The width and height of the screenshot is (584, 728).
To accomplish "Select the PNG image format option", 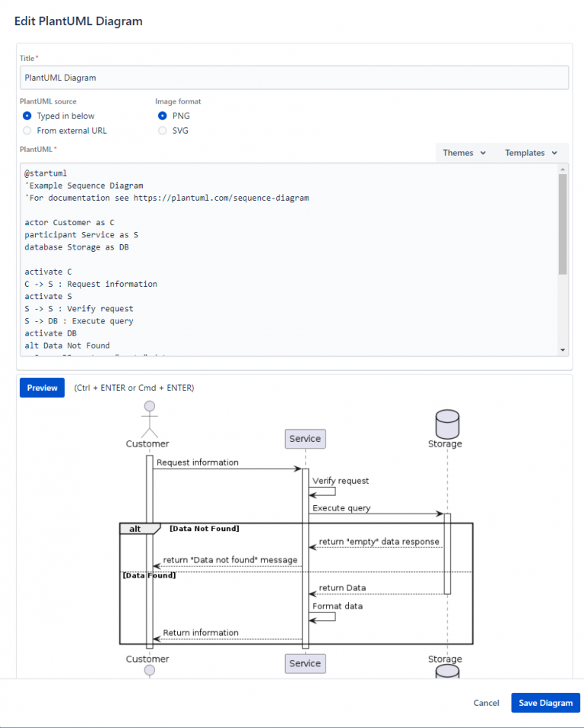I will click(161, 116).
